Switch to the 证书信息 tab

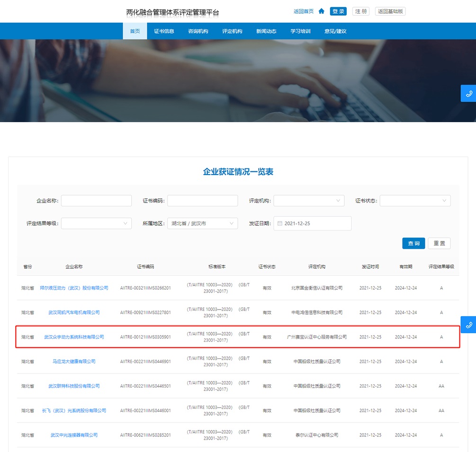164,31
